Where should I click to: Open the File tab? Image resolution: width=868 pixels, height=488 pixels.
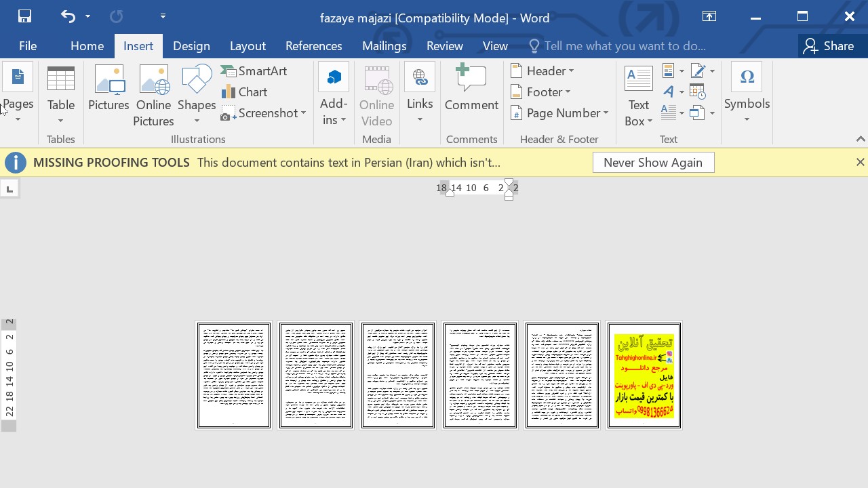pos(28,46)
